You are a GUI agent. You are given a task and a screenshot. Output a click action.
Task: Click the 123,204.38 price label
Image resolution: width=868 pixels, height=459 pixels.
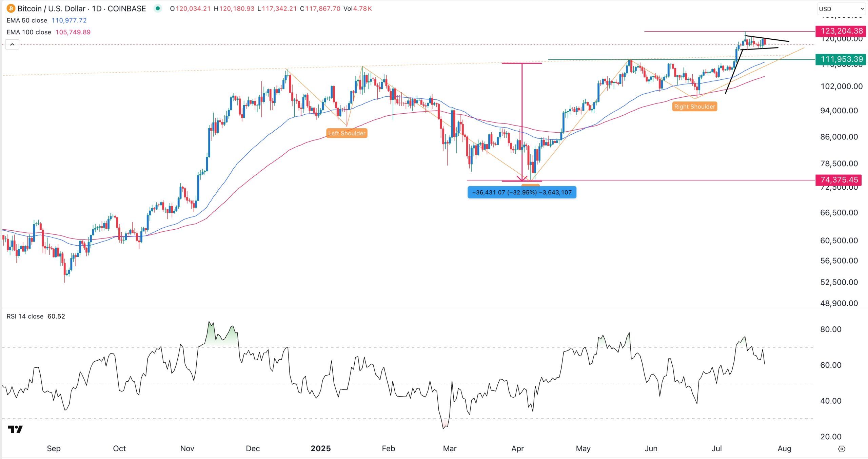pos(841,31)
